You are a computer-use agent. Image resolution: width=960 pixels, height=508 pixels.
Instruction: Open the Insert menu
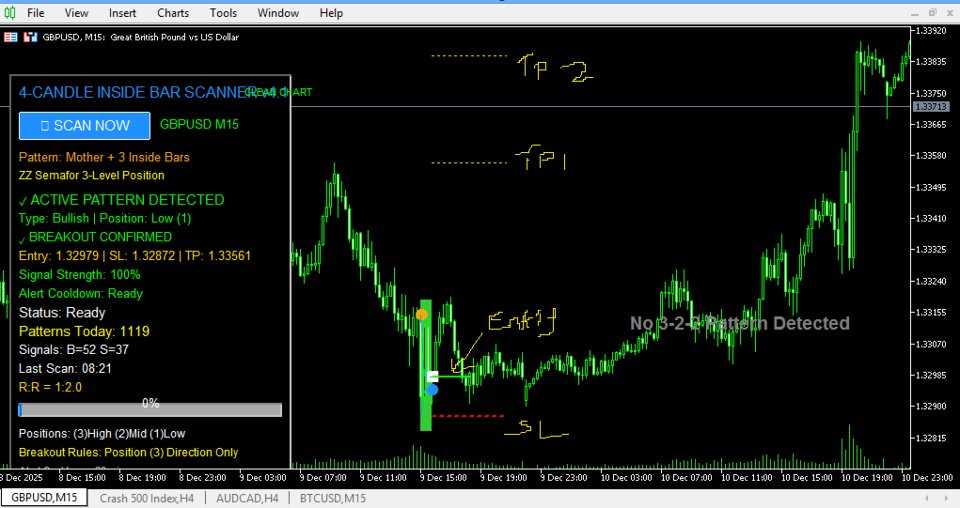click(x=122, y=13)
